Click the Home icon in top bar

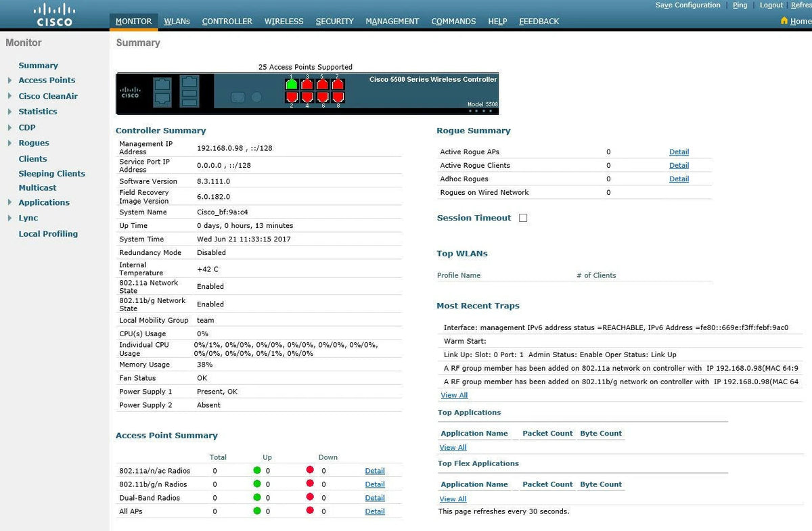(x=784, y=21)
